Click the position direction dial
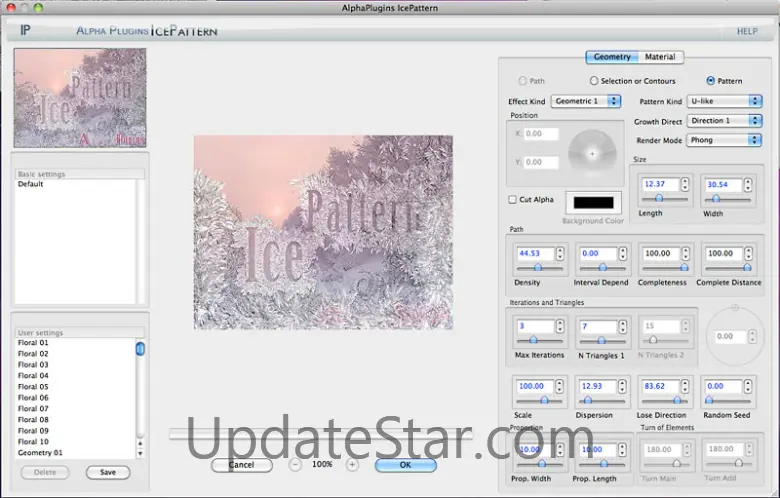The width and height of the screenshot is (780, 498). click(x=592, y=154)
